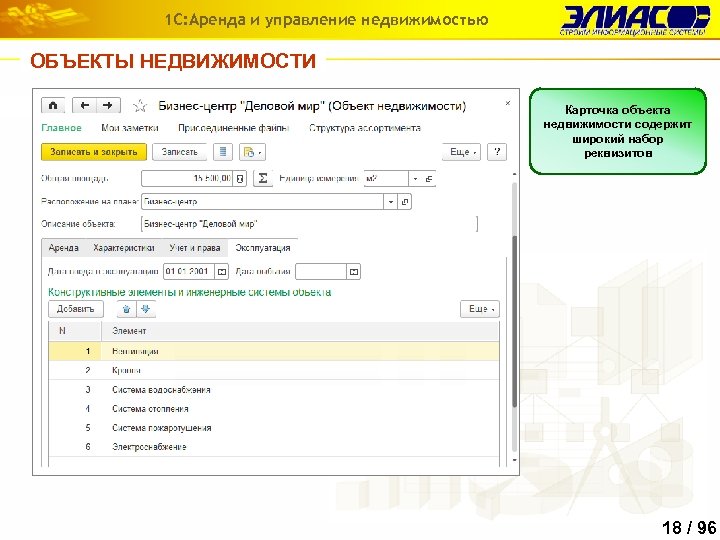Open the unit of measure item
Viewport: 720px width, 540px height.
pyautogui.click(x=429, y=179)
